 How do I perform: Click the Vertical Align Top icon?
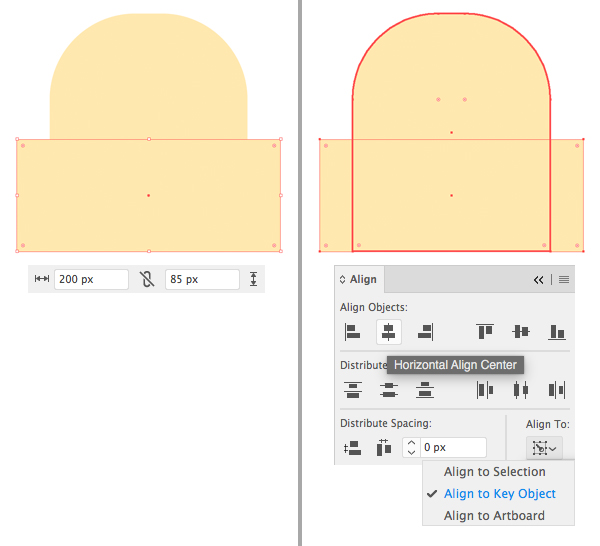pos(485,331)
